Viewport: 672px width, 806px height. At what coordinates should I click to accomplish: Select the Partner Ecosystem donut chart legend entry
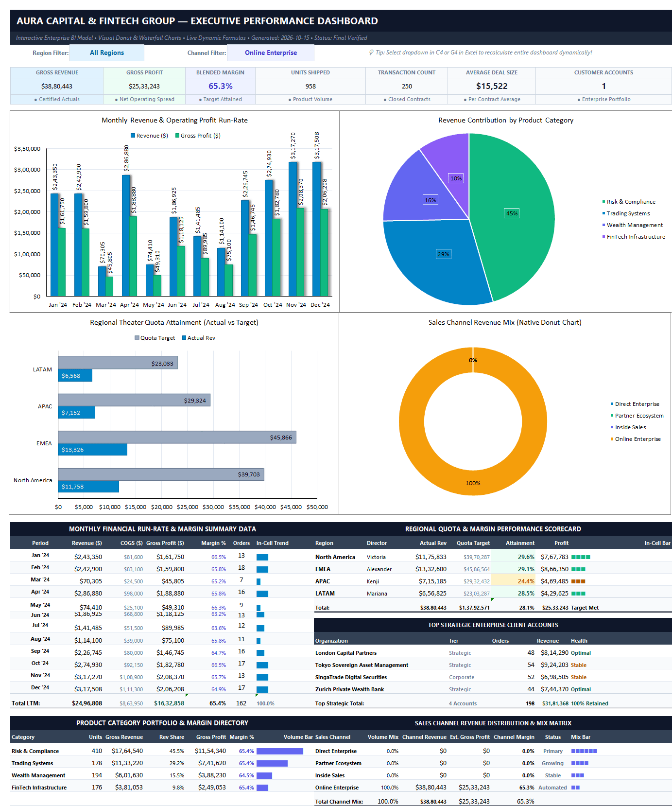(x=637, y=416)
